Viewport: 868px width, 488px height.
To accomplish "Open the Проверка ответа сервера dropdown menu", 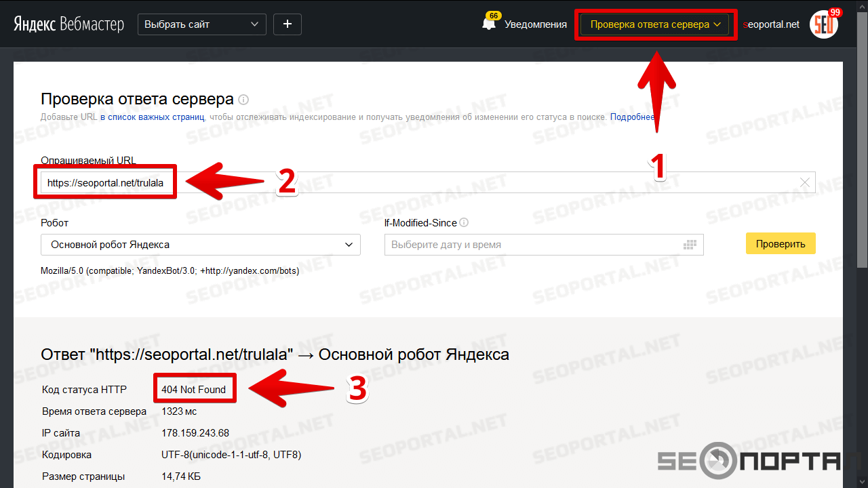I will click(x=654, y=24).
